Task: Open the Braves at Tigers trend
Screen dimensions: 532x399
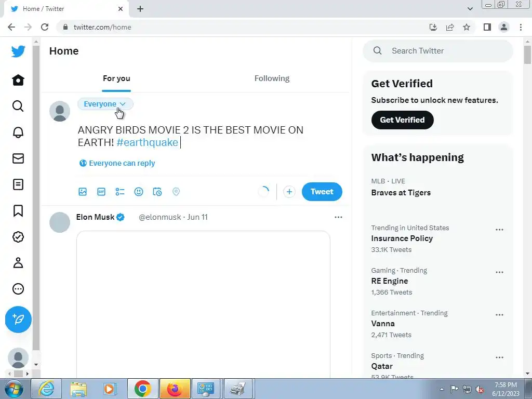Action: [x=401, y=192]
